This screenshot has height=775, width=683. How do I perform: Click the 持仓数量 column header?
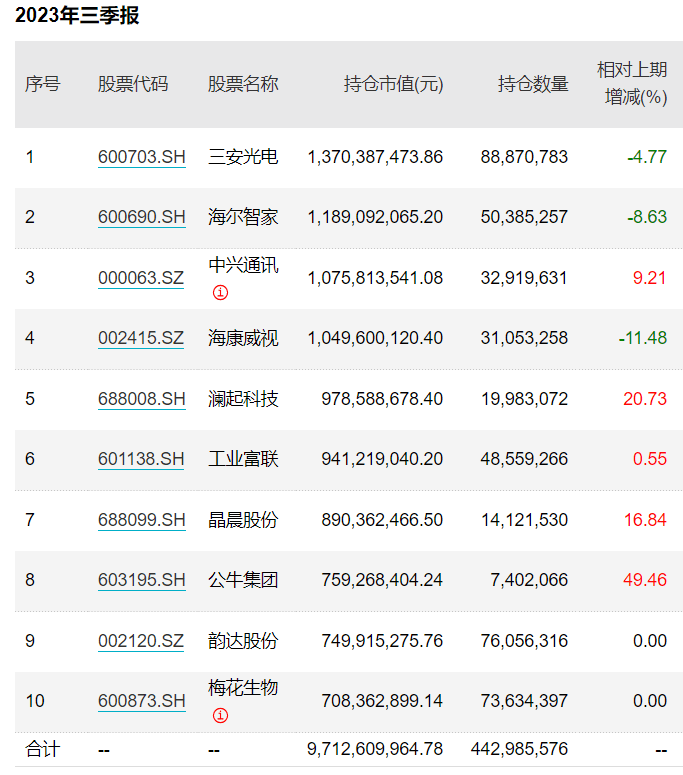point(533,84)
